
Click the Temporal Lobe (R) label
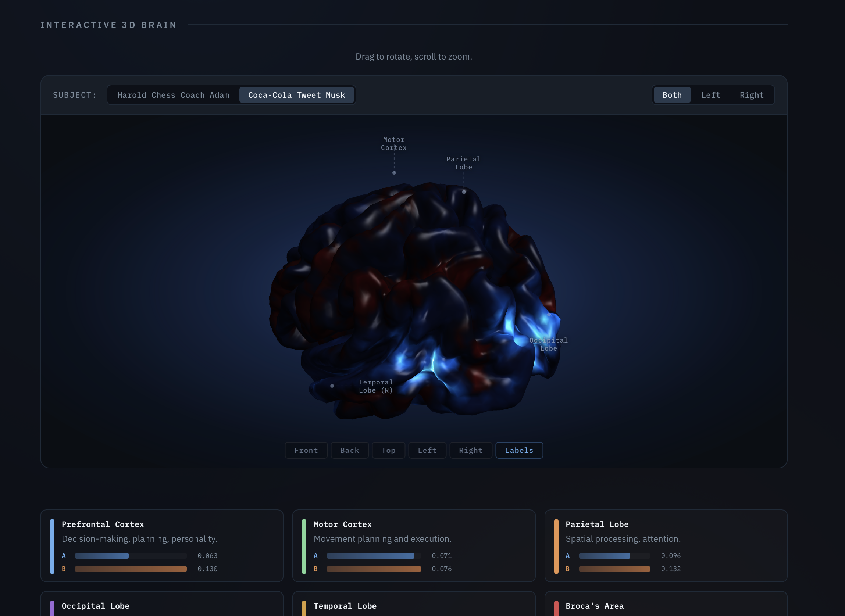[375, 386]
